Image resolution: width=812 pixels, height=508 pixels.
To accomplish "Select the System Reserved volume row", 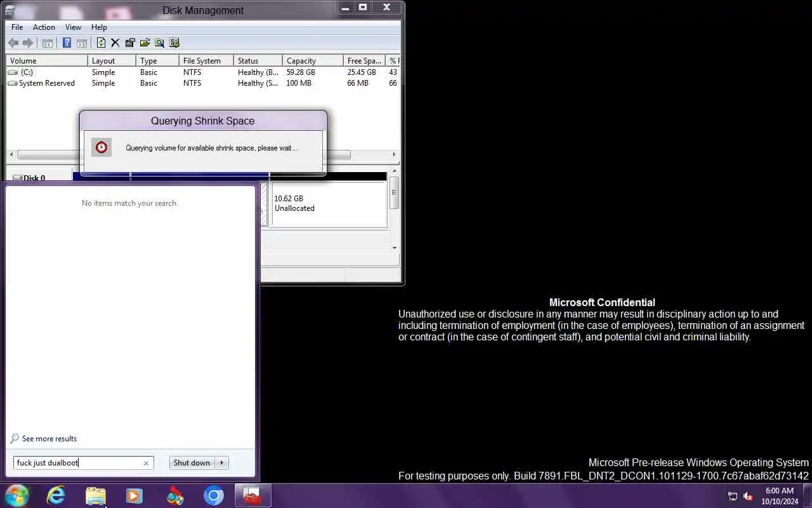I will (x=203, y=83).
